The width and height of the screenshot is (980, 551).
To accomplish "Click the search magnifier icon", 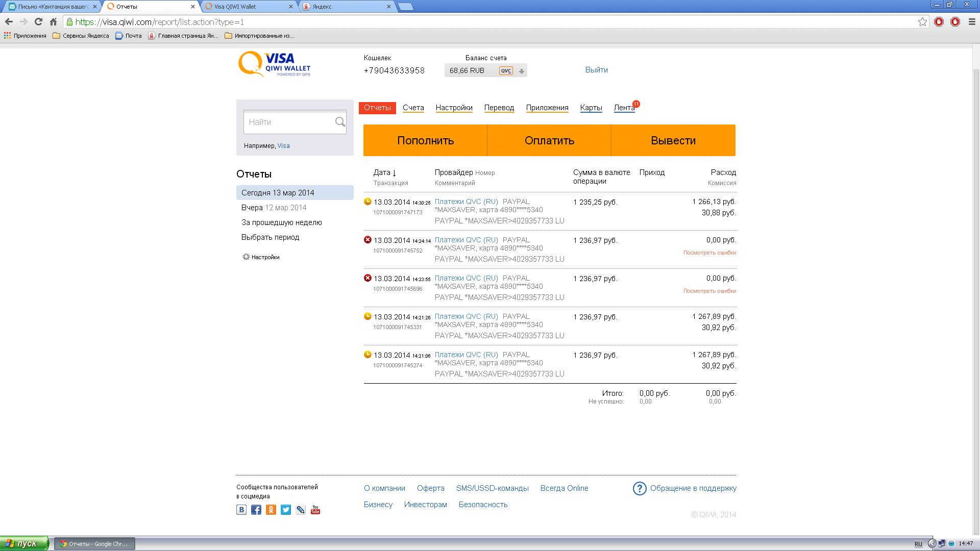I will point(340,122).
